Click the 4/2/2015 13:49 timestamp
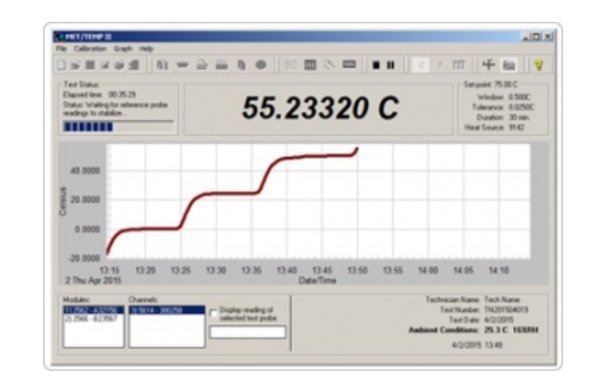 (477, 345)
